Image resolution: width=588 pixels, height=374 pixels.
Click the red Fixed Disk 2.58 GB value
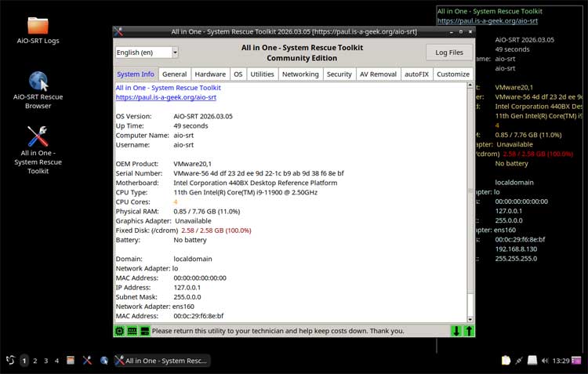click(x=216, y=231)
